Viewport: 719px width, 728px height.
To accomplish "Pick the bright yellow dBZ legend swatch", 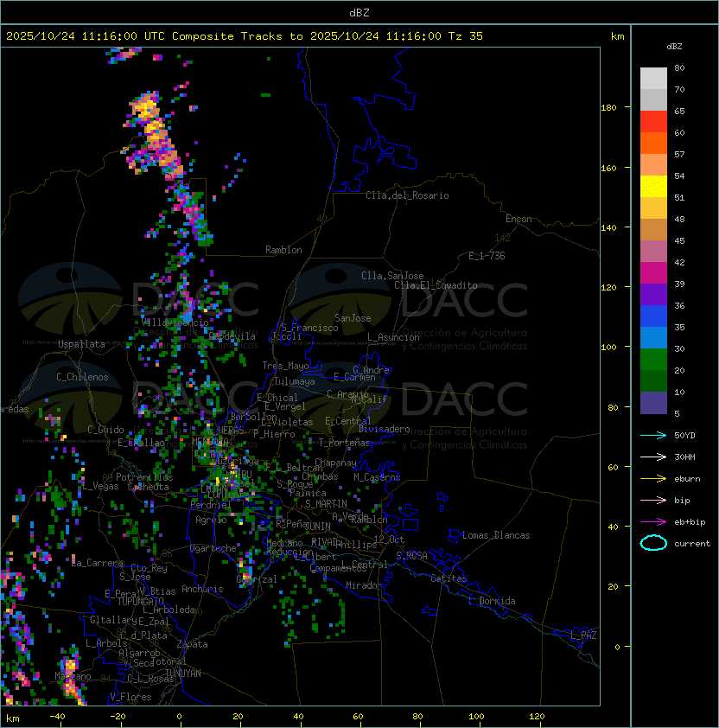I will [653, 187].
